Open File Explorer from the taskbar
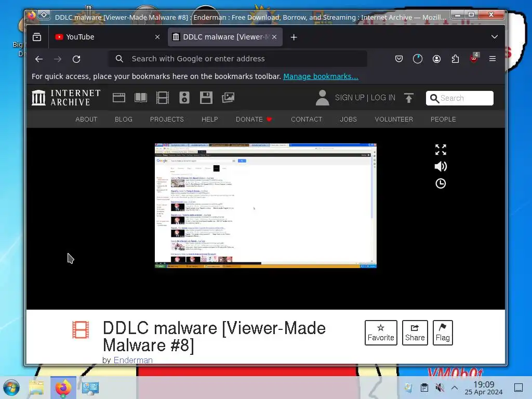 pyautogui.click(x=36, y=388)
